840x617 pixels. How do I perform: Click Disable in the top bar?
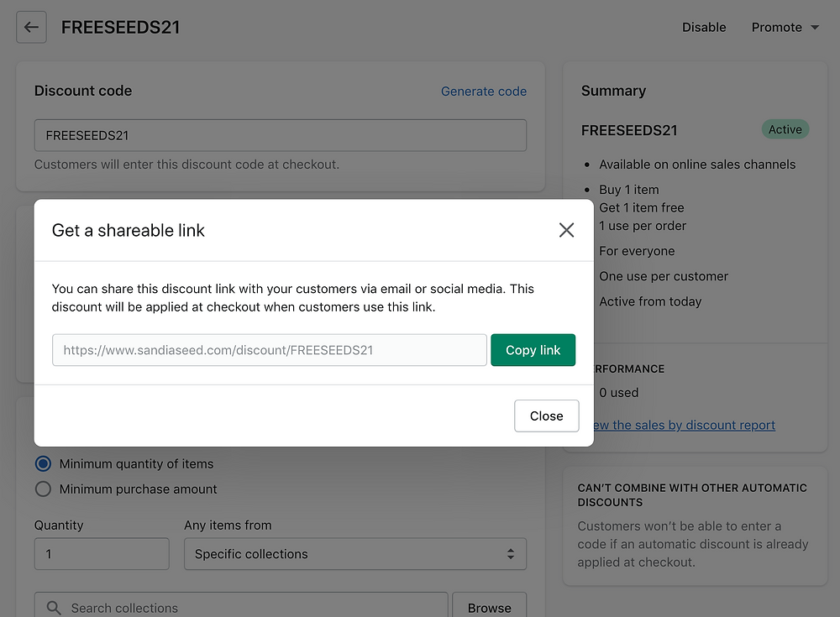[704, 28]
